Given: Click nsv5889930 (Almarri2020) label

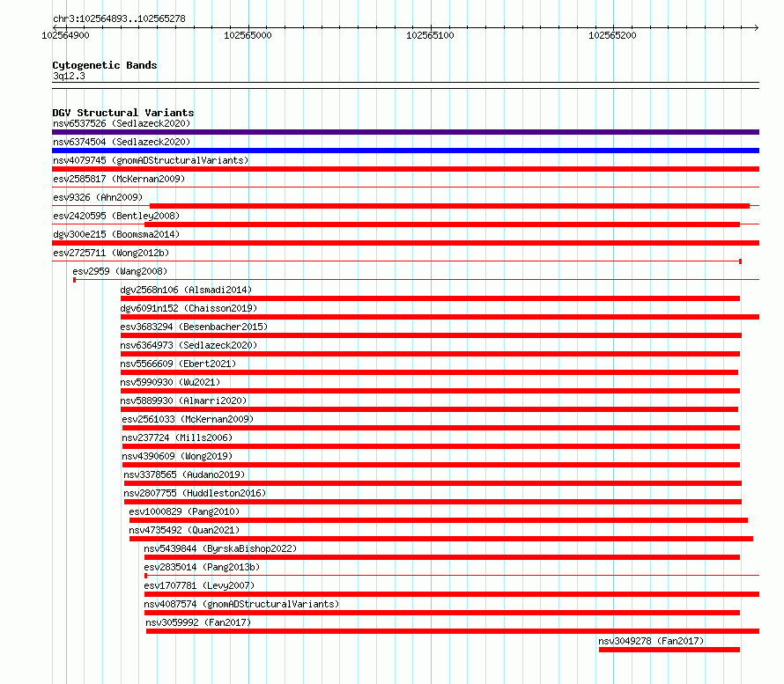Looking at the screenshot, I should [x=183, y=401].
